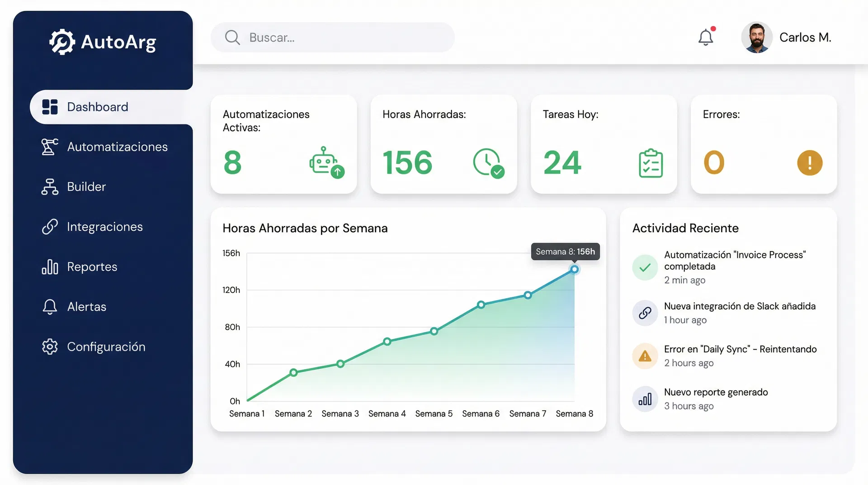Viewport: 868px width, 485px height.
Task: Click the green checkmark for Invoice Process activity
Action: pyautogui.click(x=645, y=267)
